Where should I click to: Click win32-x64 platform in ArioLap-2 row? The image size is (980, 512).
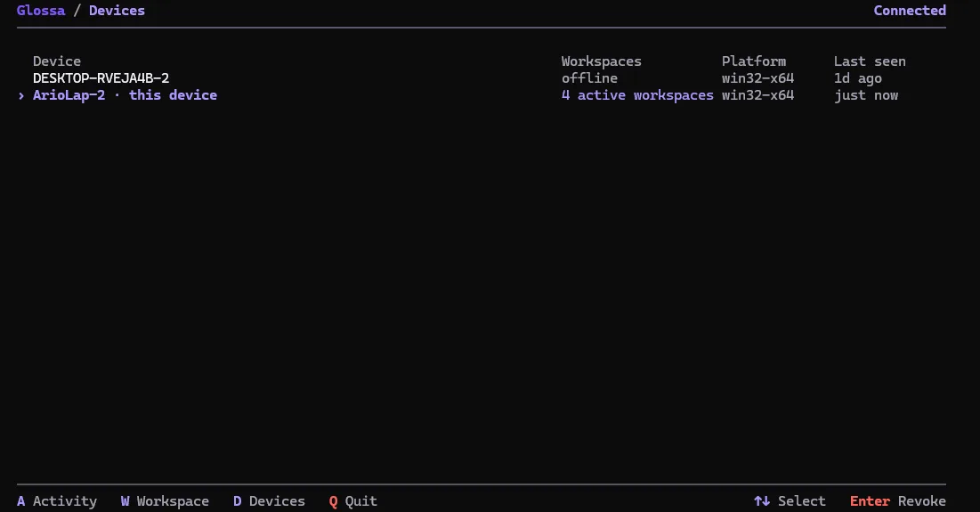pos(758,95)
